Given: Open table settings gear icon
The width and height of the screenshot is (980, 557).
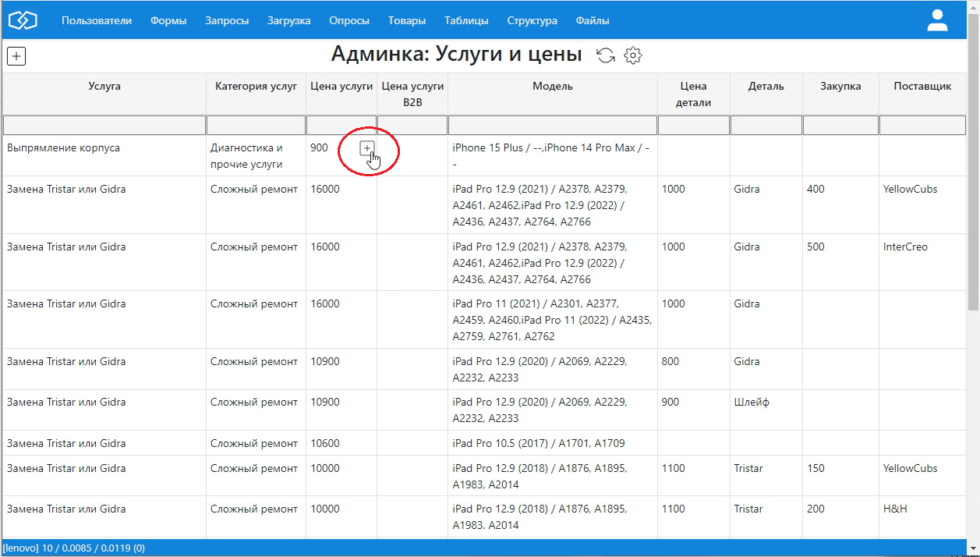Looking at the screenshot, I should (x=633, y=55).
